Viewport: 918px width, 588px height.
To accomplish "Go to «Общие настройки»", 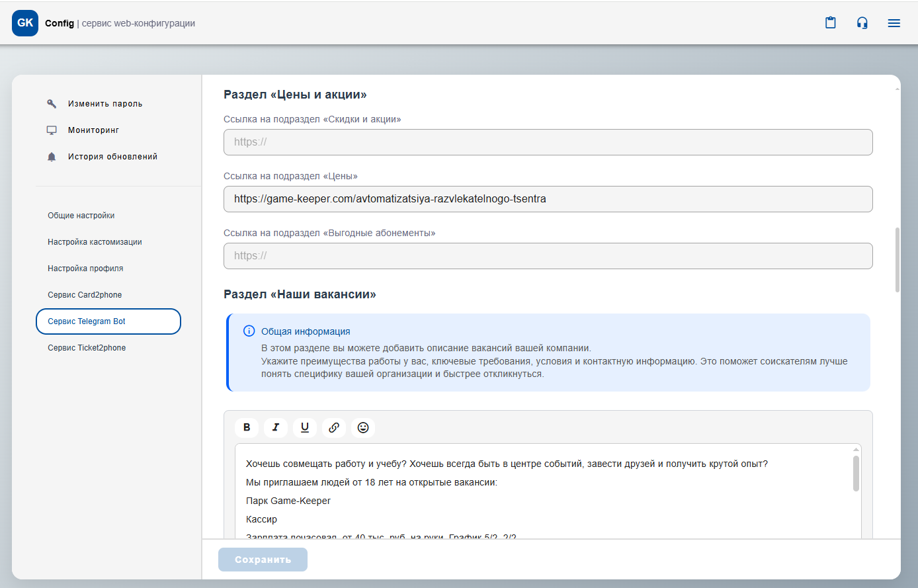I will point(81,216).
